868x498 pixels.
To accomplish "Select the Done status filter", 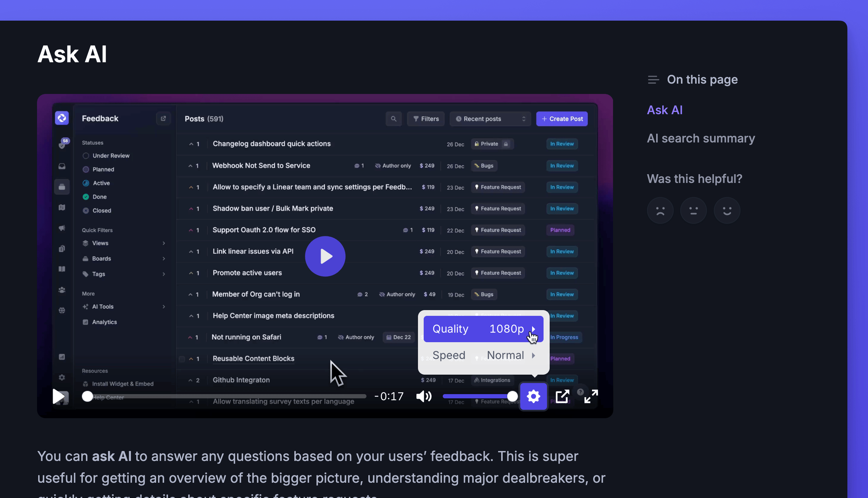I will 95,197.
